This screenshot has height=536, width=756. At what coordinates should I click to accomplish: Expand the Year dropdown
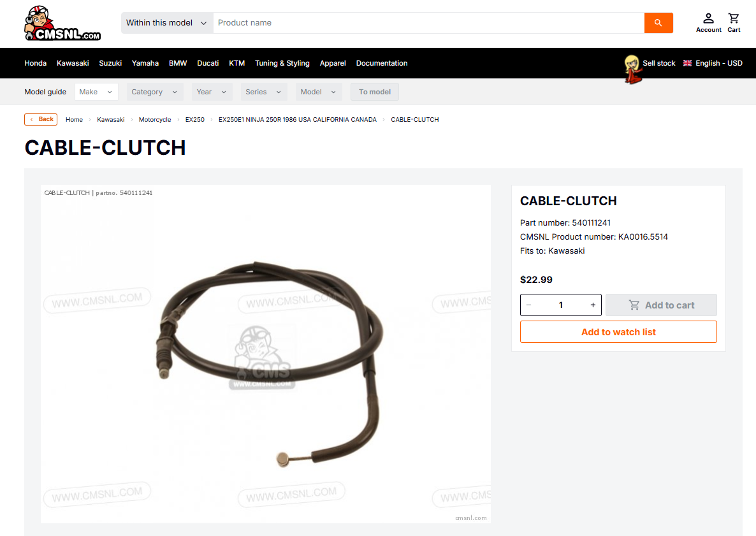point(212,92)
